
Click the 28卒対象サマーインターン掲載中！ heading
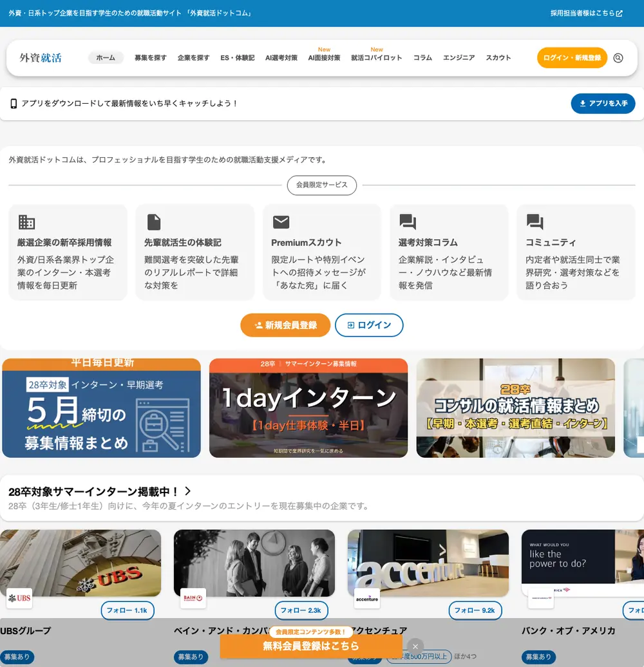coord(93,492)
